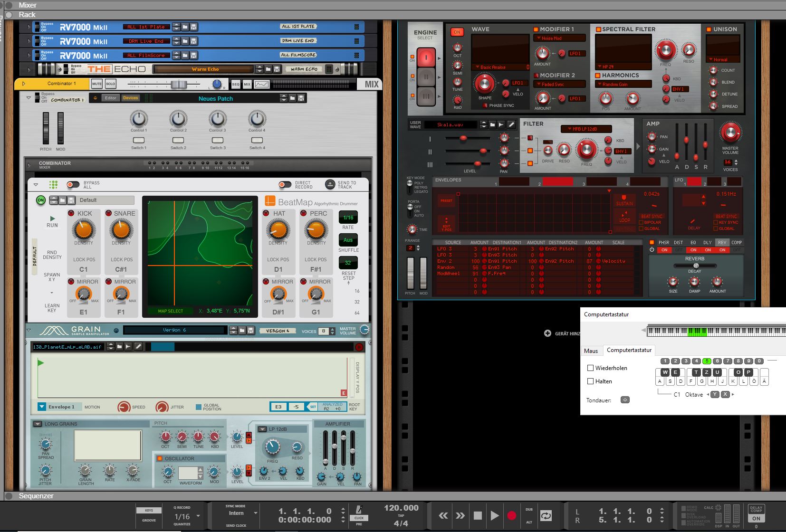The width and height of the screenshot is (786, 532).
Task: Open the patch browser for the Neues Patch Combinator
Action: coord(292,98)
